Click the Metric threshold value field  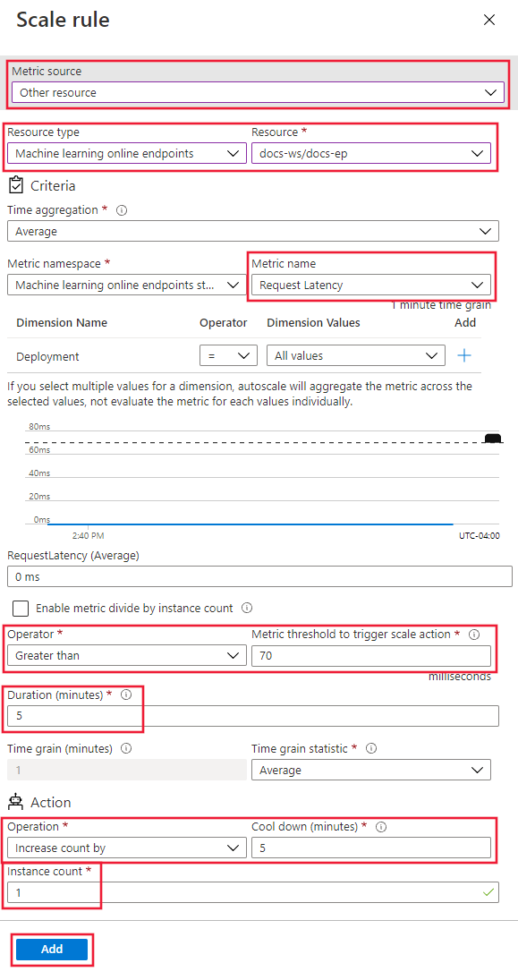371,656
